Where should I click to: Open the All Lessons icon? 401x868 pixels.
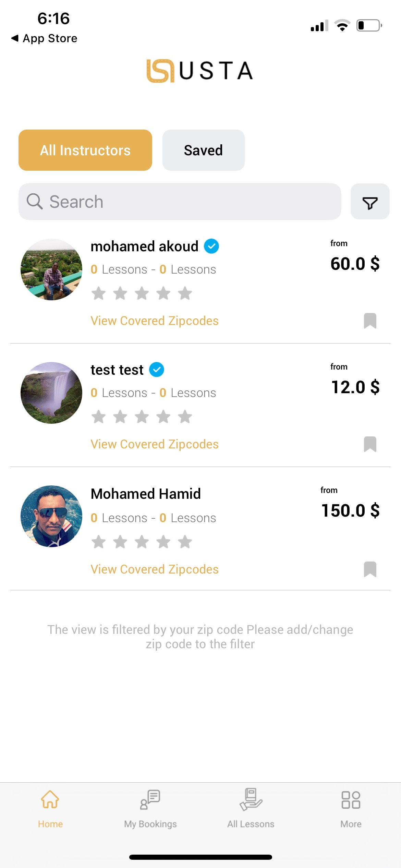tap(251, 800)
